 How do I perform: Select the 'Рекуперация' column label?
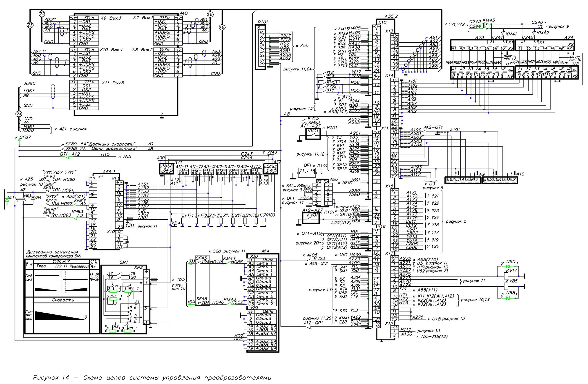(79, 267)
